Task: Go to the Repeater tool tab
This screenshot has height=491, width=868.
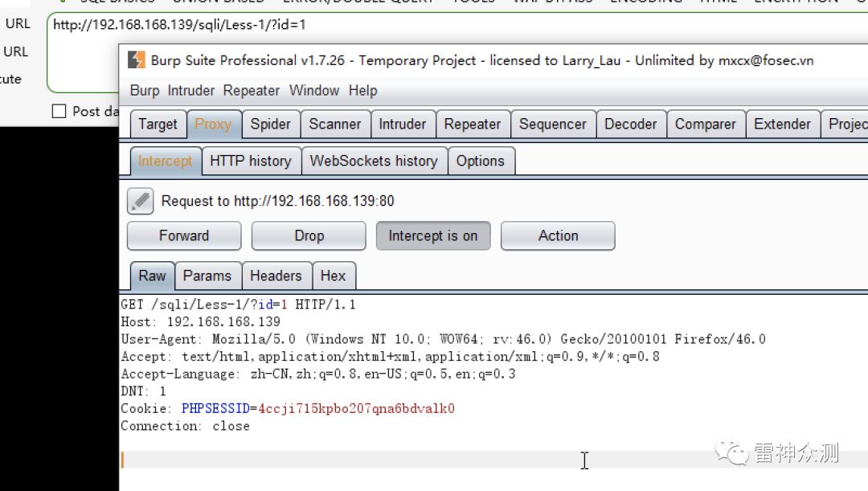Action: coord(473,124)
